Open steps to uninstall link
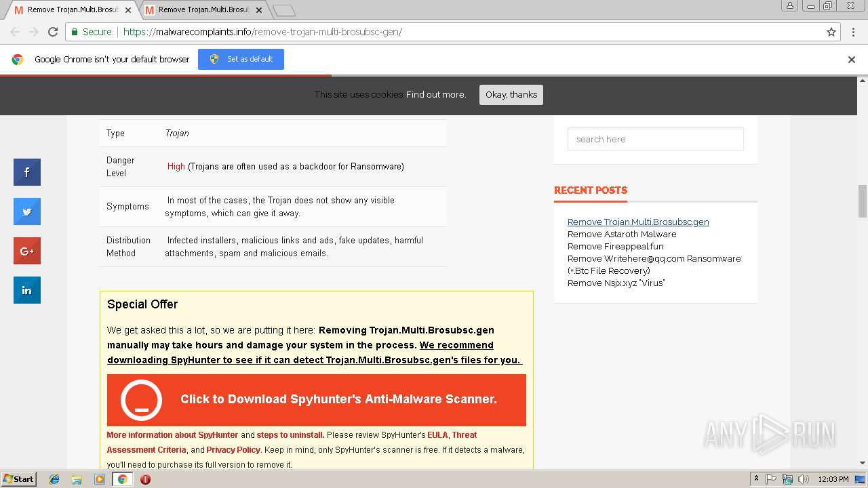 [290, 435]
